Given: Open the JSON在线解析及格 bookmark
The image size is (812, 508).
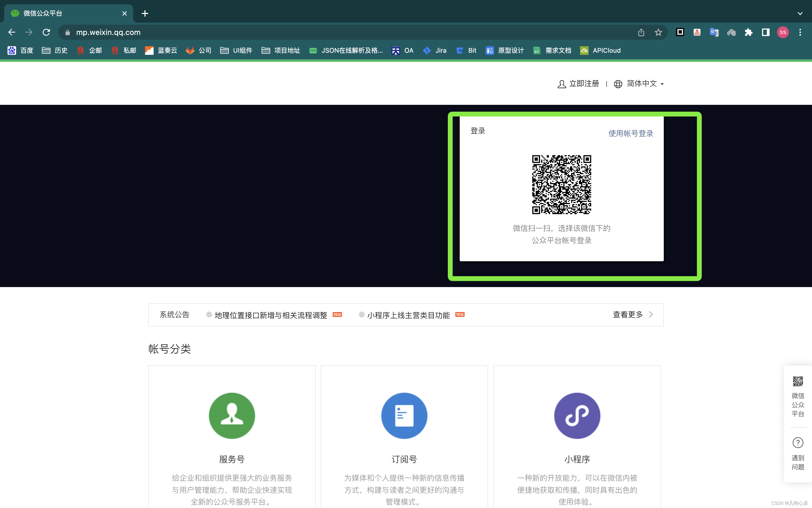Looking at the screenshot, I should tap(346, 51).
